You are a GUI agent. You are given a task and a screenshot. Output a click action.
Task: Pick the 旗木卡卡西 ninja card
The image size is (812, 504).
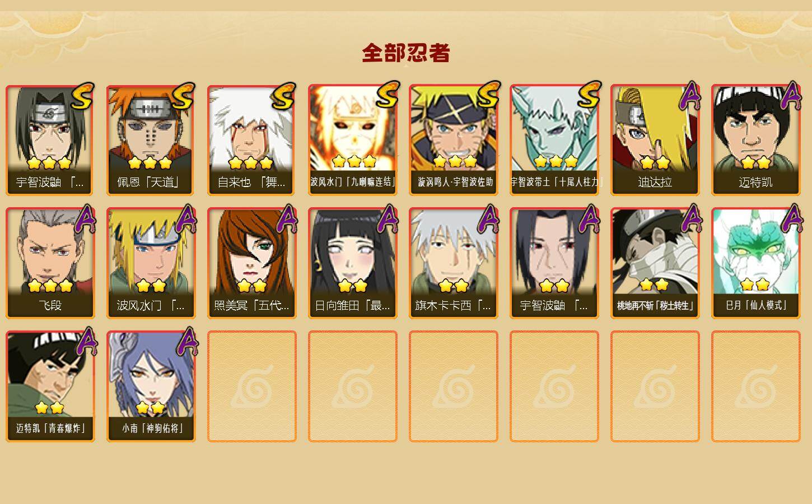tap(453, 263)
